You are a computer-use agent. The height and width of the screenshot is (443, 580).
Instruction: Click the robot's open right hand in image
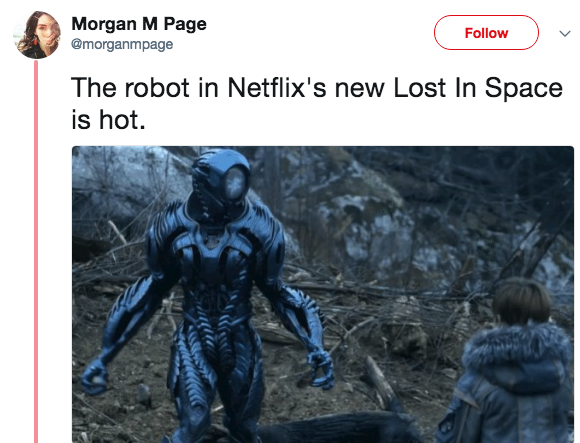click(x=320, y=368)
